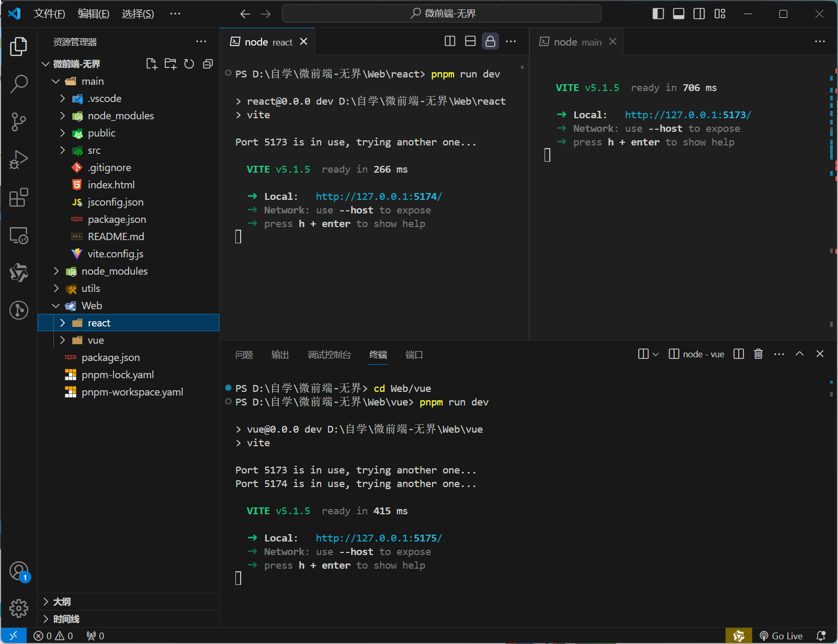Expand the public folder
838x644 pixels.
pyautogui.click(x=62, y=133)
